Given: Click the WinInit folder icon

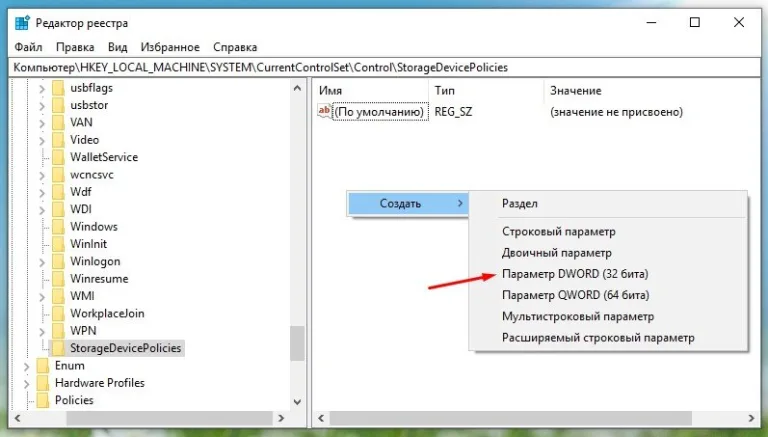Looking at the screenshot, I should (58, 244).
